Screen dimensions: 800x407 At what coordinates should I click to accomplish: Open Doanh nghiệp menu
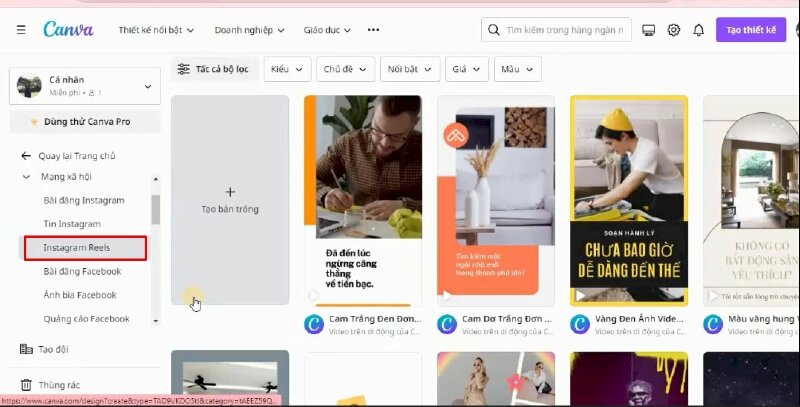pos(249,30)
